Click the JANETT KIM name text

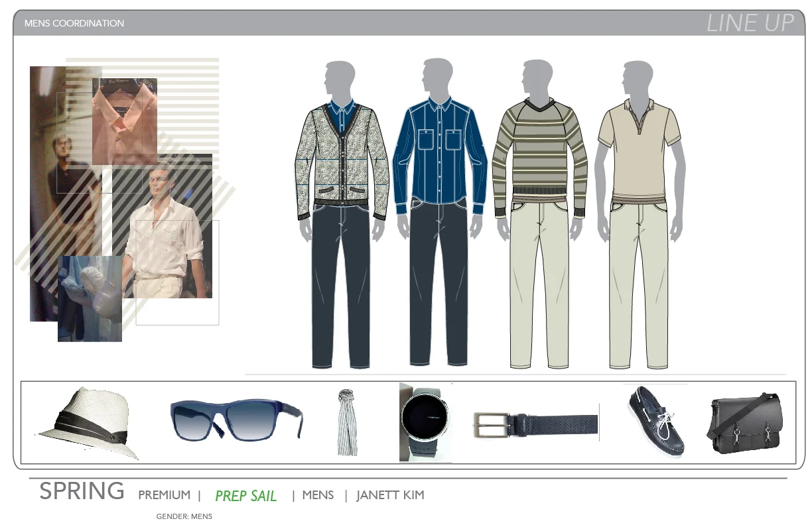click(390, 495)
